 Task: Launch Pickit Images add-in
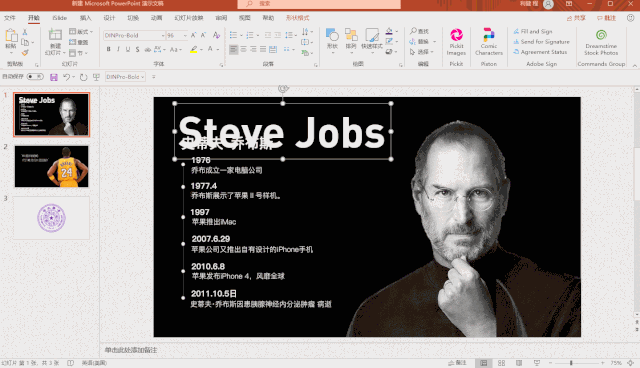tap(456, 42)
